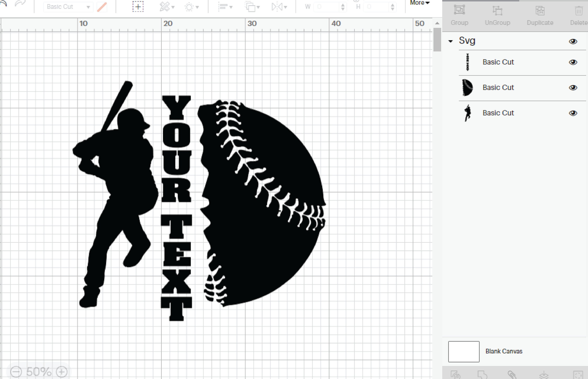Select the Redo icon
Viewport: 588px width, 379px height.
(x=19, y=3)
